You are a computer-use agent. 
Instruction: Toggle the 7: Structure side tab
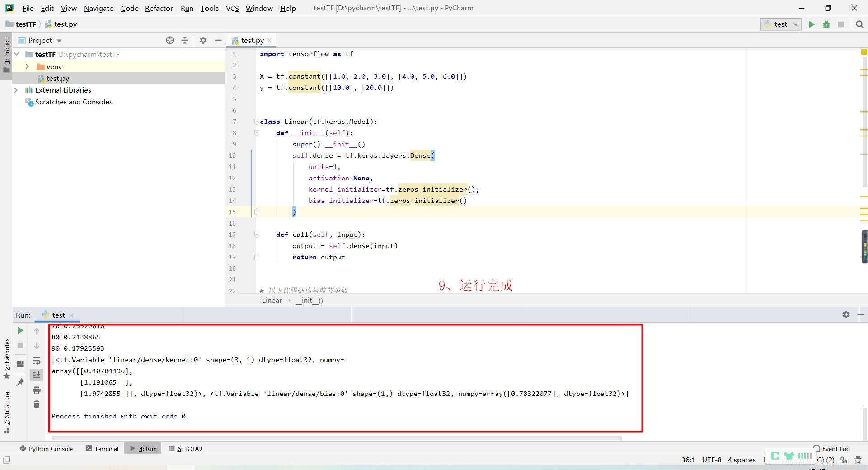click(6, 412)
